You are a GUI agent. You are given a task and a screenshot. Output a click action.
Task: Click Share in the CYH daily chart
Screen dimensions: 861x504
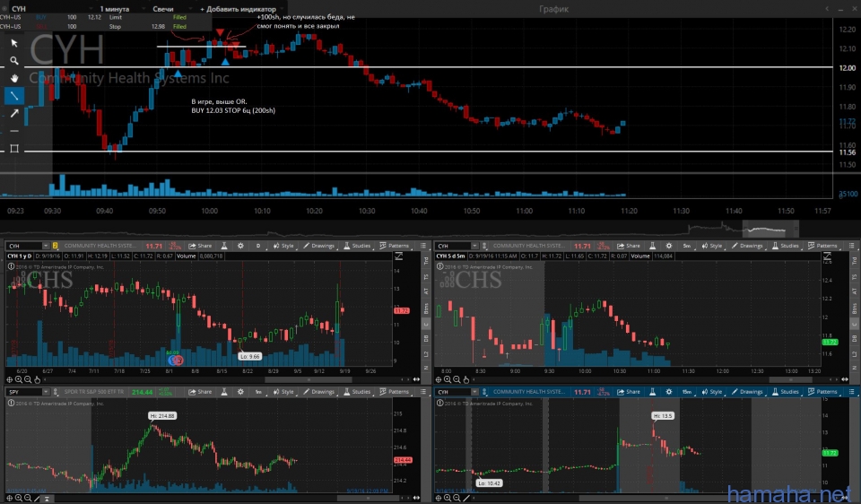click(200, 246)
